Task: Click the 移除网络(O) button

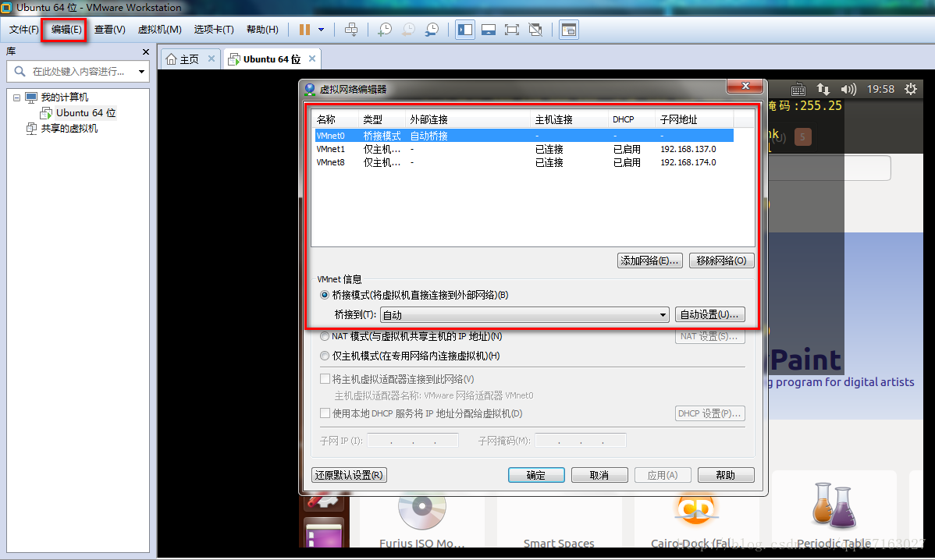Action: 721,261
